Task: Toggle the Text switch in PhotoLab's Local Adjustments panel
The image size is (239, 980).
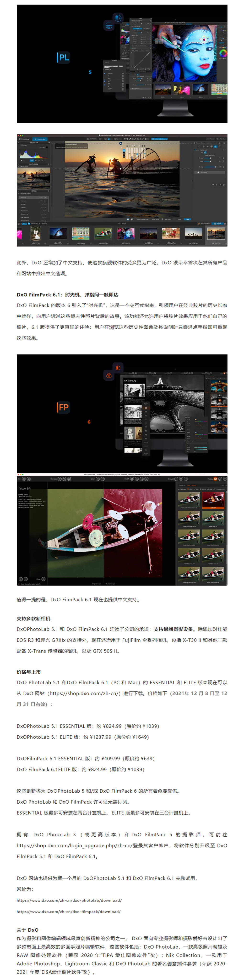Action: [205, 152]
